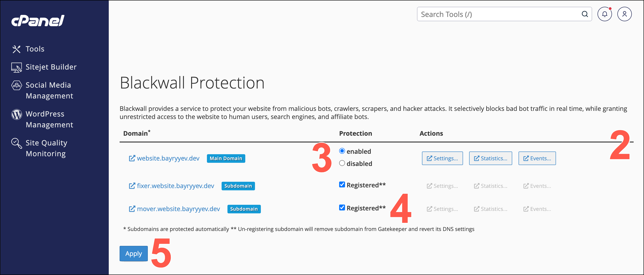Viewport: 644px width, 275px height.
Task: Click the Tools wrench icon
Action: click(x=16, y=49)
